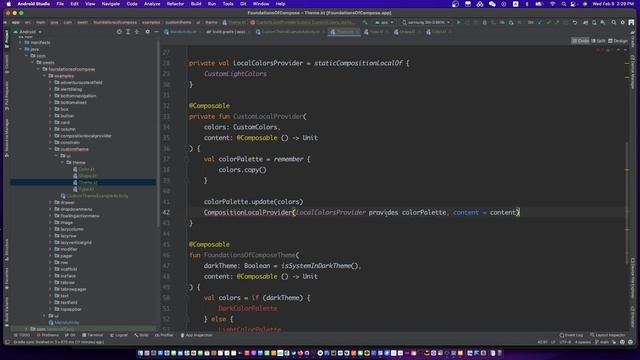
Task: Open Finder in the Dock
Action: [140, 353]
